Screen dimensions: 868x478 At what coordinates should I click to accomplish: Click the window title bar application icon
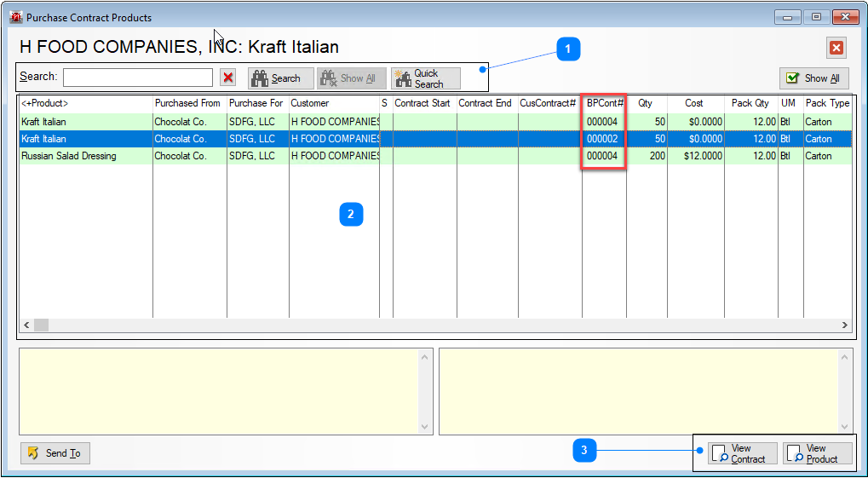click(15, 17)
